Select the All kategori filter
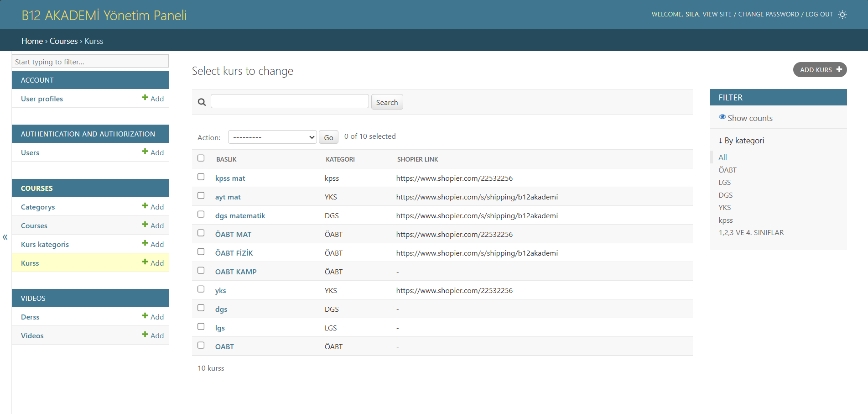The width and height of the screenshot is (868, 414). pyautogui.click(x=722, y=157)
